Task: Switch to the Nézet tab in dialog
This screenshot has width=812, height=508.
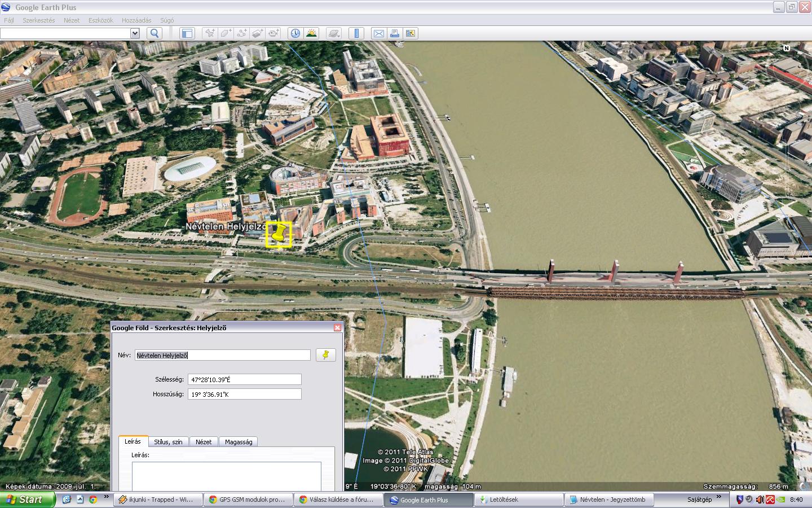Action: (204, 442)
